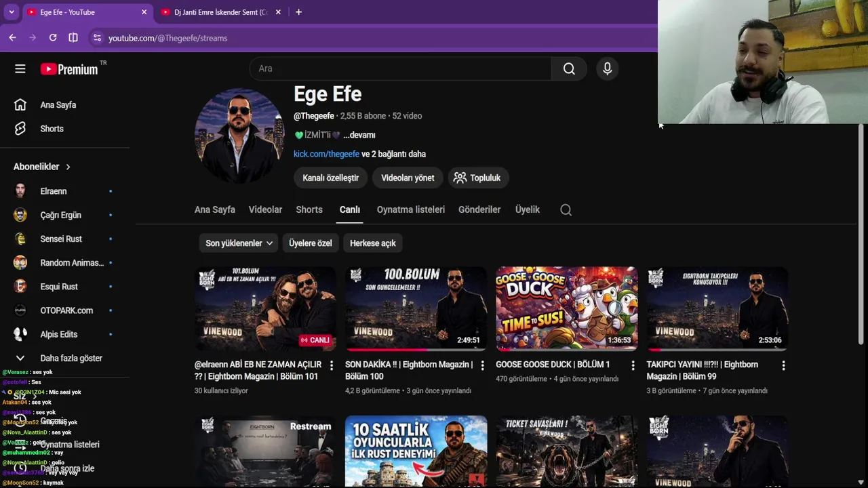Click Kanalı özelleştir button
Image resolution: width=868 pixels, height=488 pixels.
[330, 178]
